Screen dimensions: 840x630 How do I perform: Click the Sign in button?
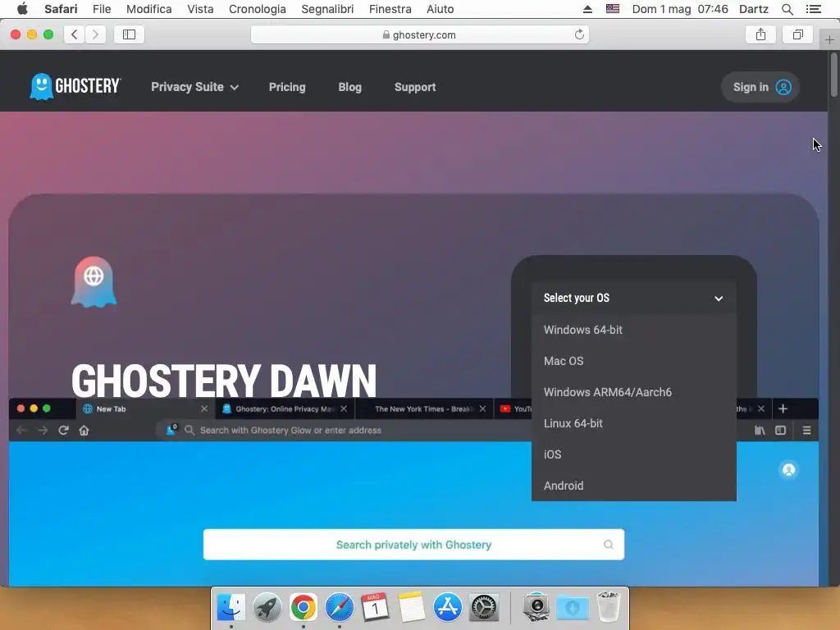point(760,87)
